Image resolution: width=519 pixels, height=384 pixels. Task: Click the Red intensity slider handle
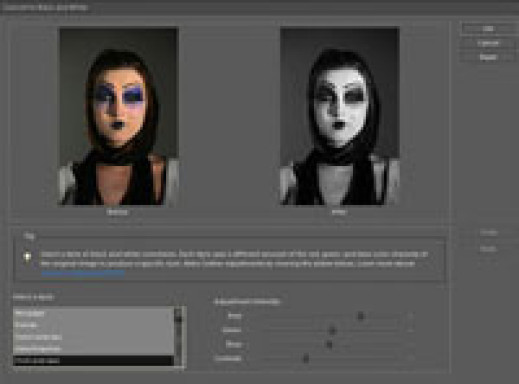click(360, 316)
